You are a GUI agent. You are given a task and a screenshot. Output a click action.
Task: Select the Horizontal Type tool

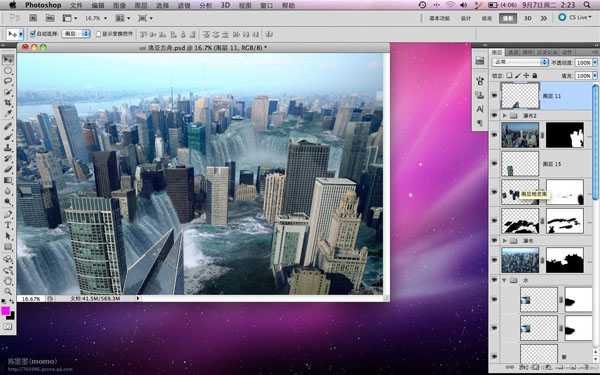[x=8, y=225]
